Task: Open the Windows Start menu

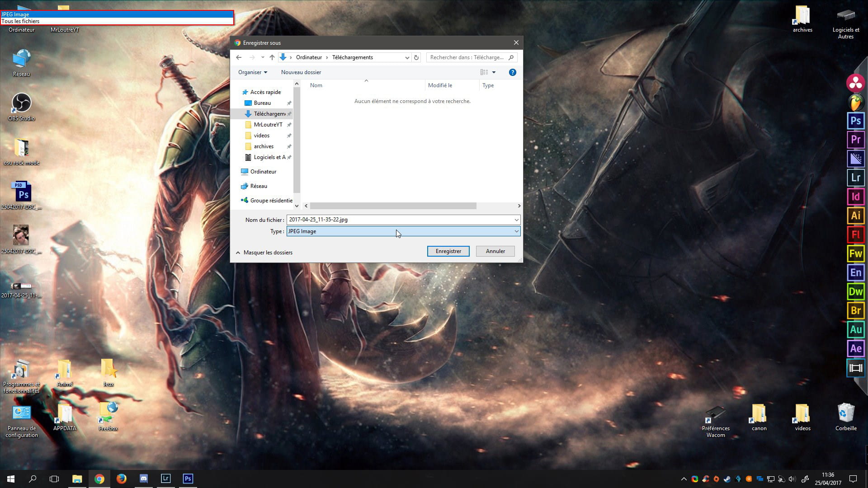Action: (x=11, y=479)
